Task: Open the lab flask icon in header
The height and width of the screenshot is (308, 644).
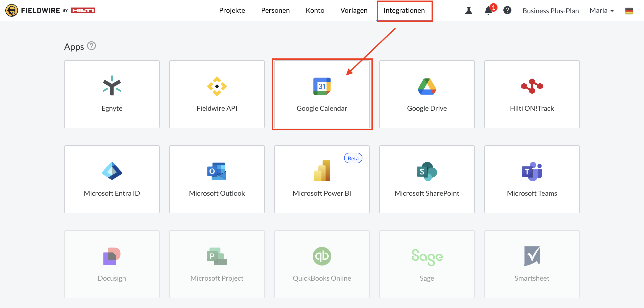Action: pyautogui.click(x=469, y=11)
